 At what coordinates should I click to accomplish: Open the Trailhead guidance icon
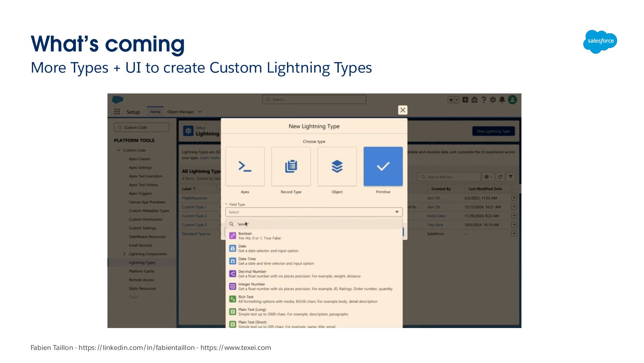(x=474, y=99)
